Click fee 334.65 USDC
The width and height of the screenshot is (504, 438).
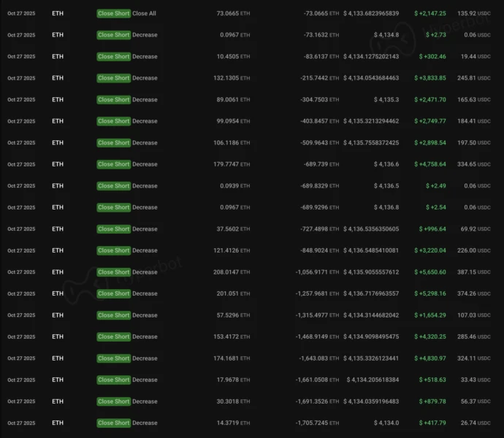pos(474,164)
